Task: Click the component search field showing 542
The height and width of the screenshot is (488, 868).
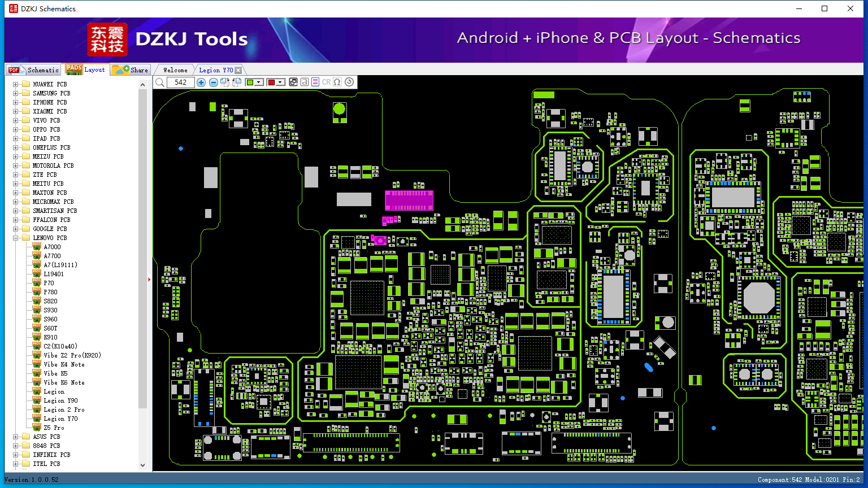Action: coord(181,82)
